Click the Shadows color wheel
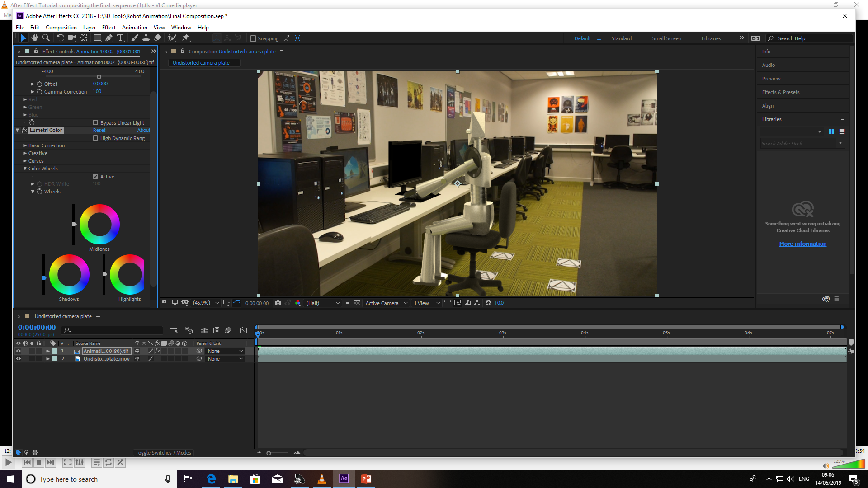Viewport: 868px width, 488px height. tap(69, 274)
